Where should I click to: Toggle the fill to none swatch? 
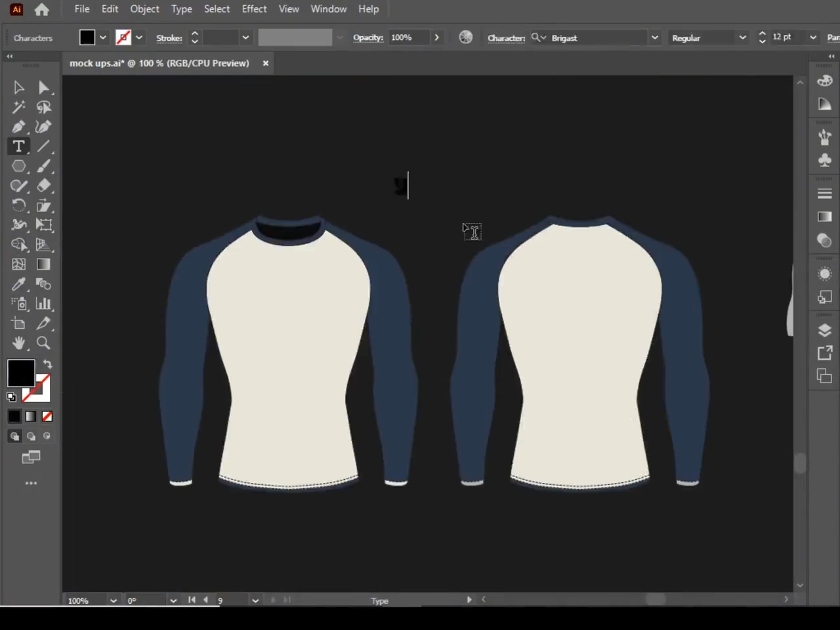coord(47,416)
